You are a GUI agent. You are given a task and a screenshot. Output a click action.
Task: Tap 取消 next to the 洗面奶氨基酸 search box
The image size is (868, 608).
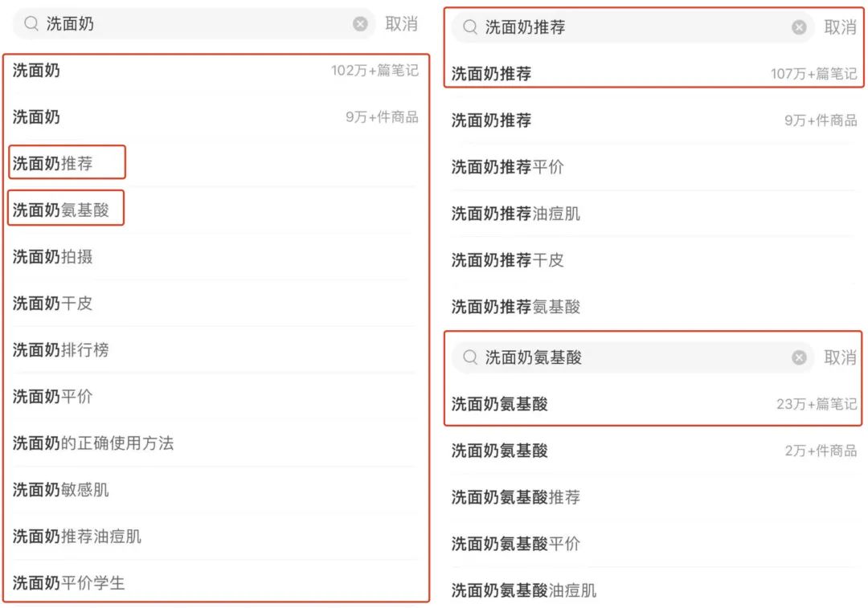pos(841,357)
